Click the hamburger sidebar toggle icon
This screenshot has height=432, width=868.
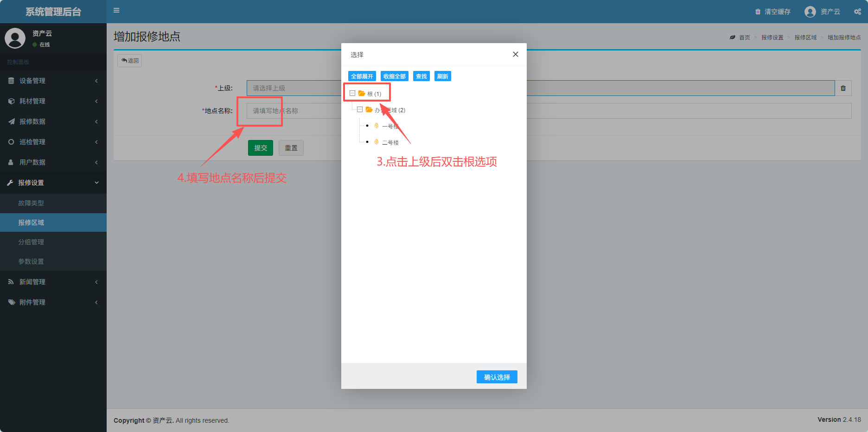[116, 10]
